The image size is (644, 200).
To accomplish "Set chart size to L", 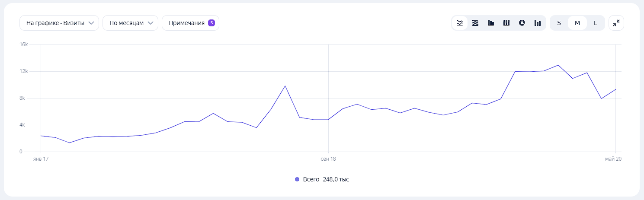I will click(596, 23).
